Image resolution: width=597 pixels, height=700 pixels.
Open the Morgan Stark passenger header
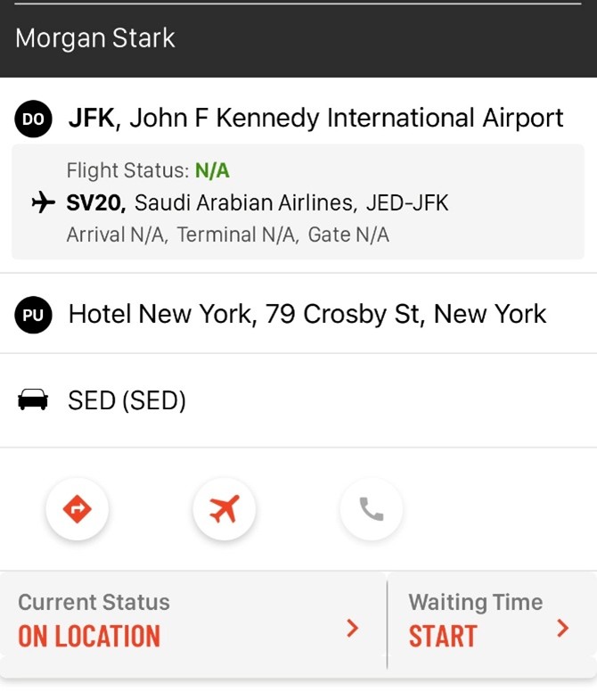click(95, 38)
